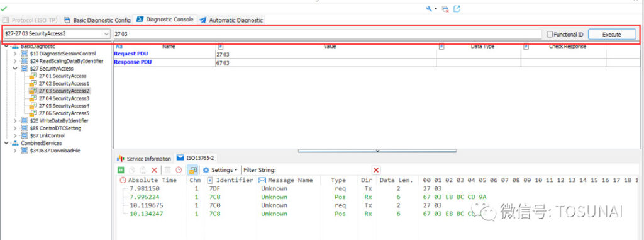Screen dimensions: 644x240
Task: Toggle the highlighted yellow envelope toolbar icon
Action: pyautogui.click(x=192, y=169)
